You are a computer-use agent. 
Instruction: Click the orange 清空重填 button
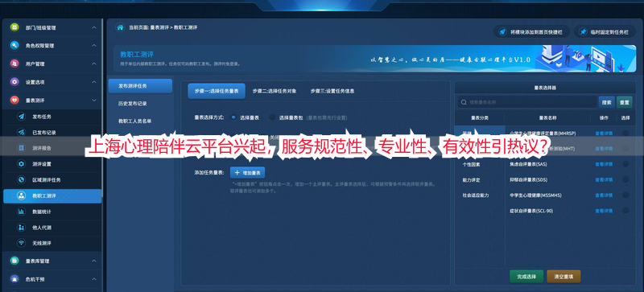tap(563, 277)
